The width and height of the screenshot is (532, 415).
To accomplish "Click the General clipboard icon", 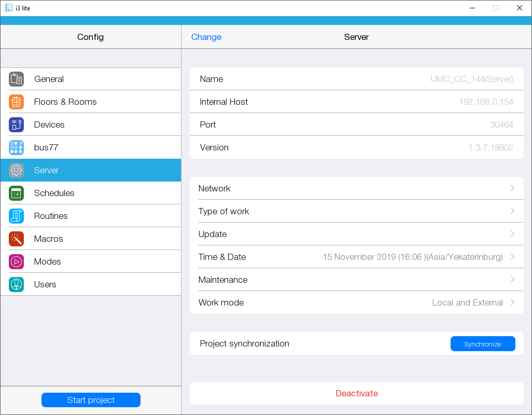I will 16,79.
